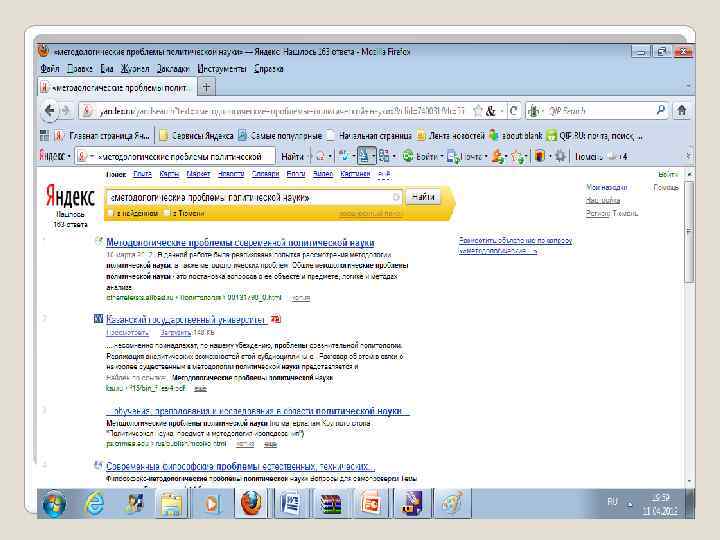The image size is (720, 540).
Task: Open the Файл menu
Action: pyautogui.click(x=49, y=68)
